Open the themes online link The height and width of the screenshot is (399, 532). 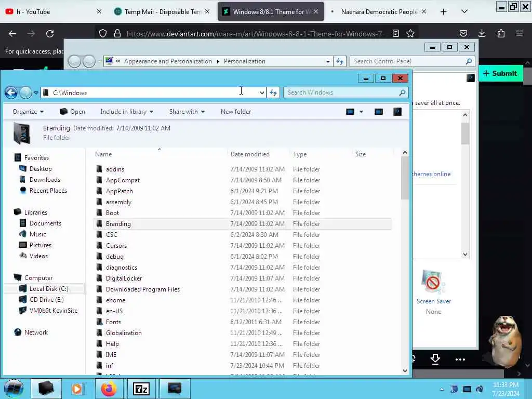[431, 174]
